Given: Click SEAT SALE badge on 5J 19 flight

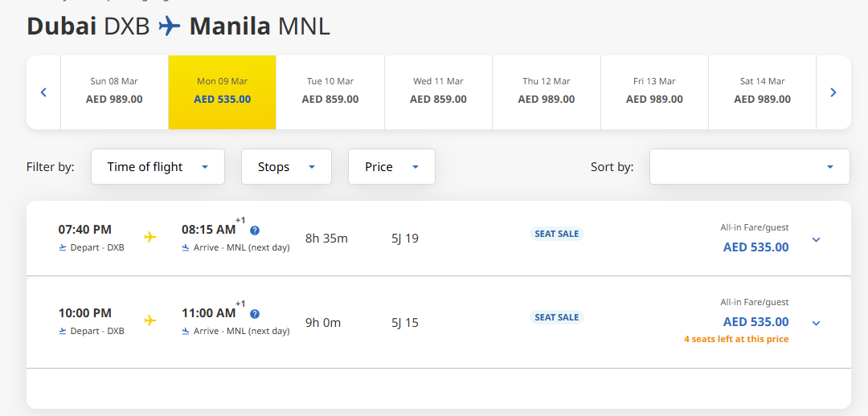Looking at the screenshot, I should [557, 234].
